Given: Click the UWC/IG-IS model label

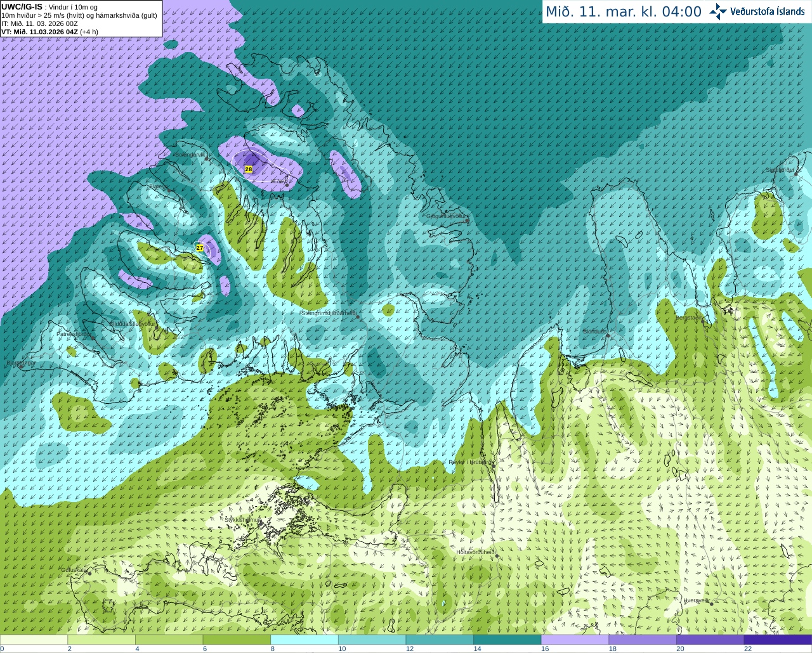Looking at the screenshot, I should [x=22, y=6].
